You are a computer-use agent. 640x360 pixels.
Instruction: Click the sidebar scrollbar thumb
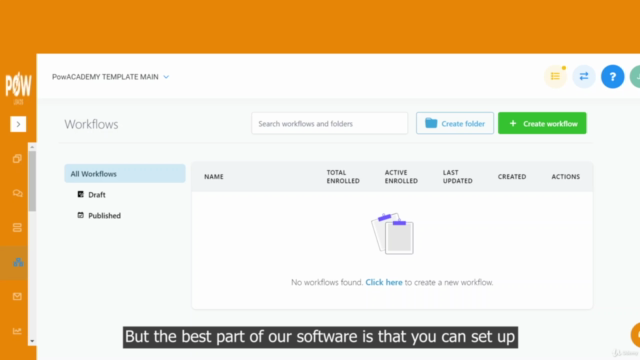(32, 181)
